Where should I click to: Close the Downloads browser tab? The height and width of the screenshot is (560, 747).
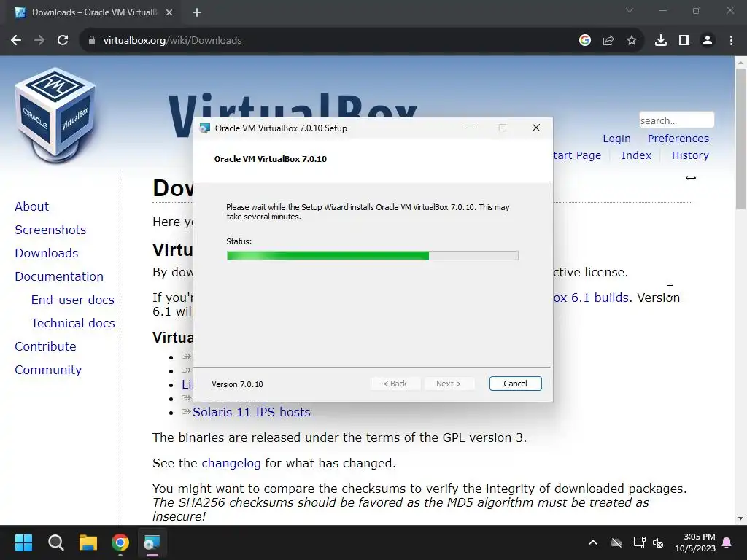[x=169, y=12]
